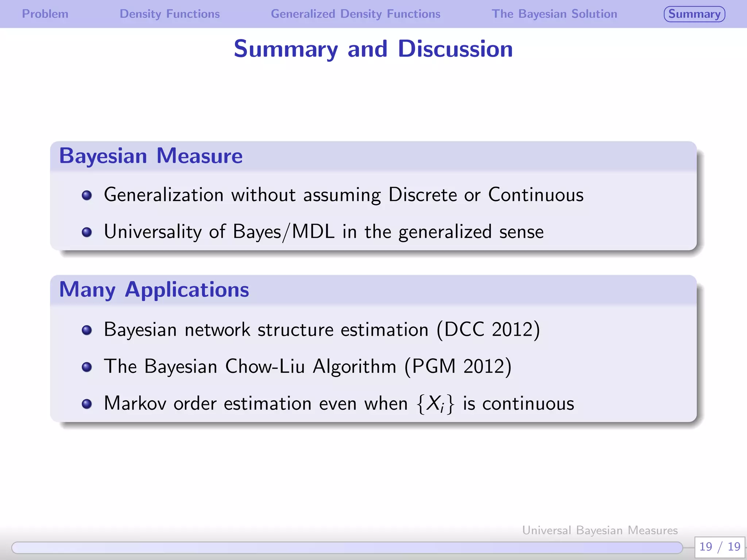This screenshot has width=747, height=560.
Task: Click the Bayesian Measure block heading
Action: pyautogui.click(x=151, y=156)
